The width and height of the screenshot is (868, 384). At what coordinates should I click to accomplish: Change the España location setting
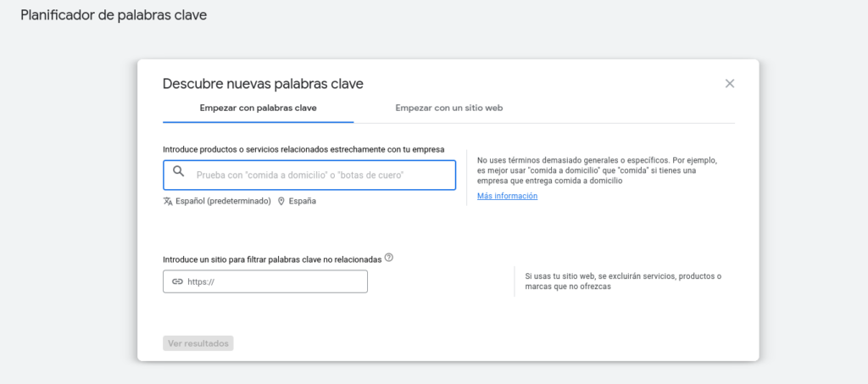[x=302, y=202]
